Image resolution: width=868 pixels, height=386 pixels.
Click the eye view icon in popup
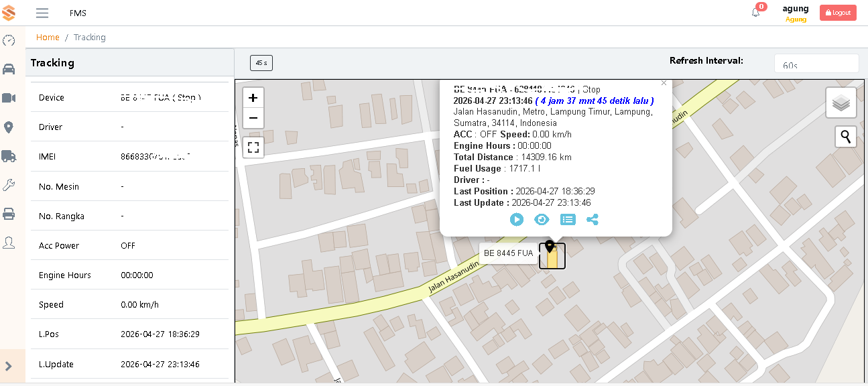pos(542,219)
